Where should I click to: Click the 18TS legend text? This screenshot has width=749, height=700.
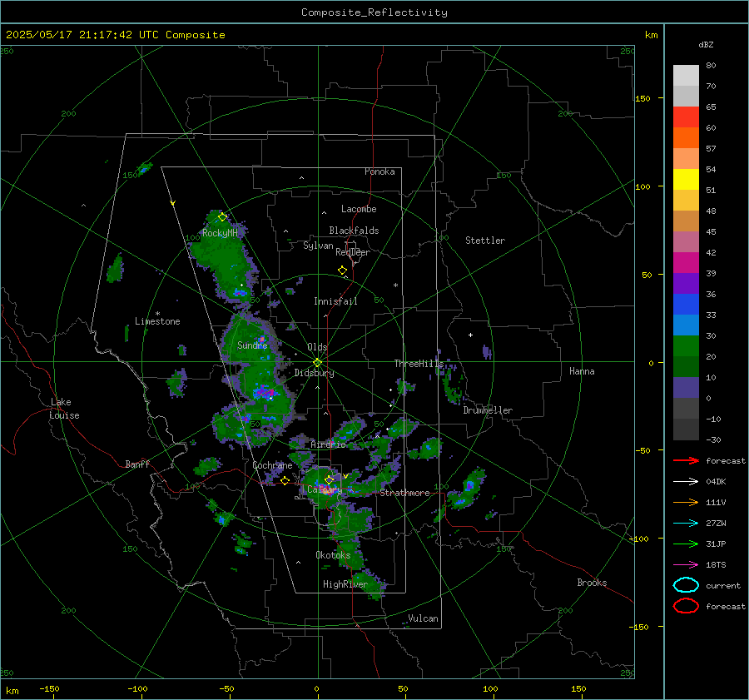716,565
